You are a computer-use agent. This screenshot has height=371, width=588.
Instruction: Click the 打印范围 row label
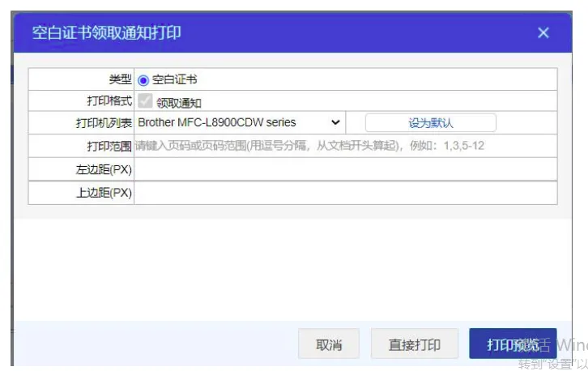109,146
